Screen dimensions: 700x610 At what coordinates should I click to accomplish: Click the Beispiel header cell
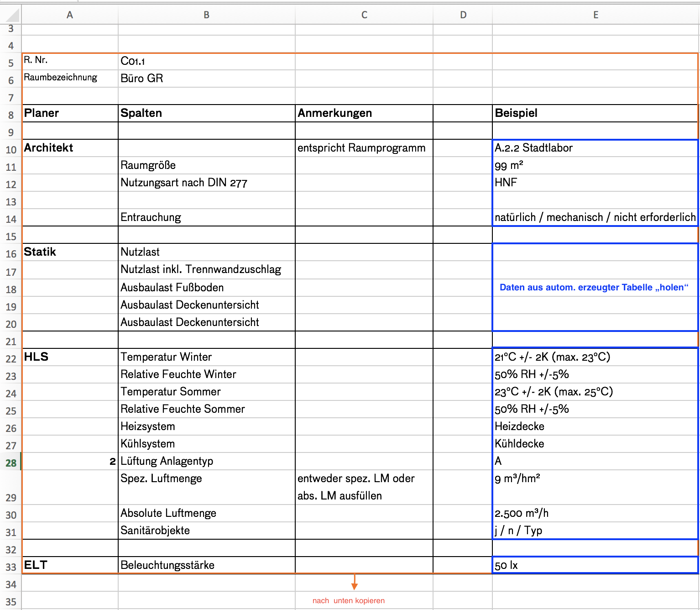coord(596,113)
